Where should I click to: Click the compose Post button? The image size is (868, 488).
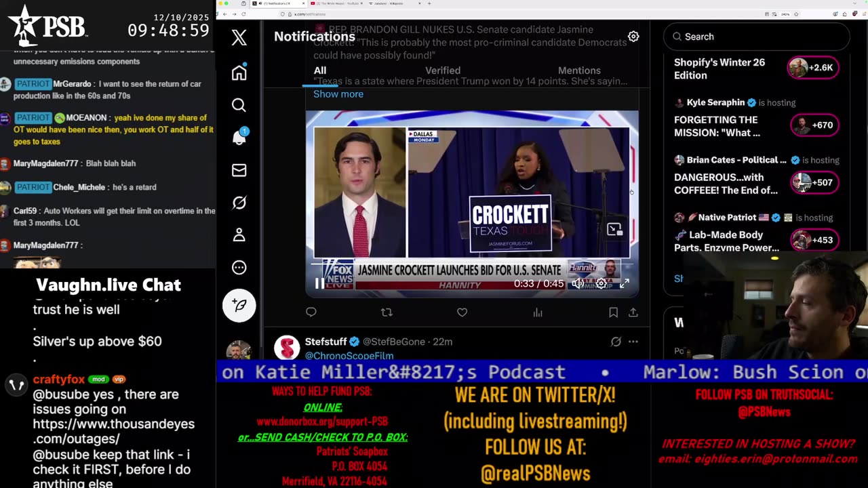(x=239, y=305)
